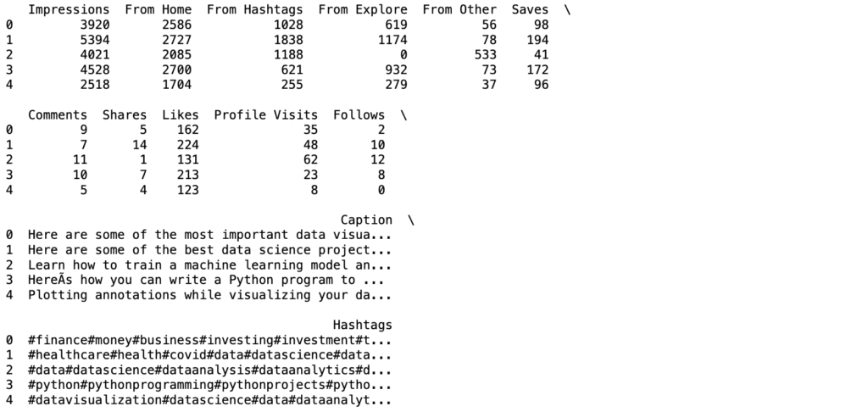Viewport: 868px width, 412px height.
Task: Click the hashtags text starting '#healthcare#health'
Action: tap(209, 355)
